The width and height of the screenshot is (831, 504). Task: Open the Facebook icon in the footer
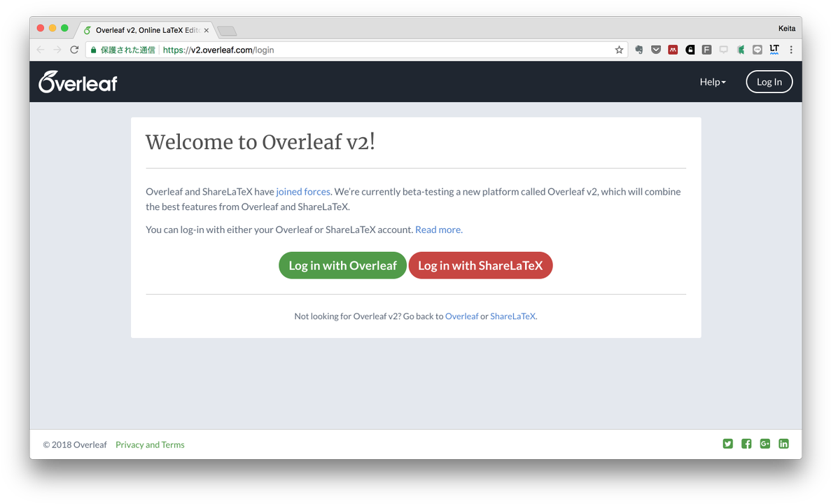click(746, 444)
